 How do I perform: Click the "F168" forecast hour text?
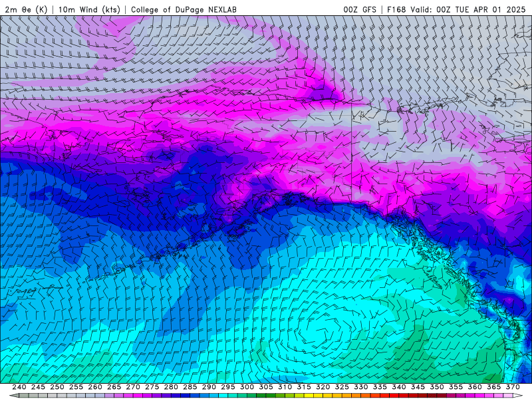396,9
